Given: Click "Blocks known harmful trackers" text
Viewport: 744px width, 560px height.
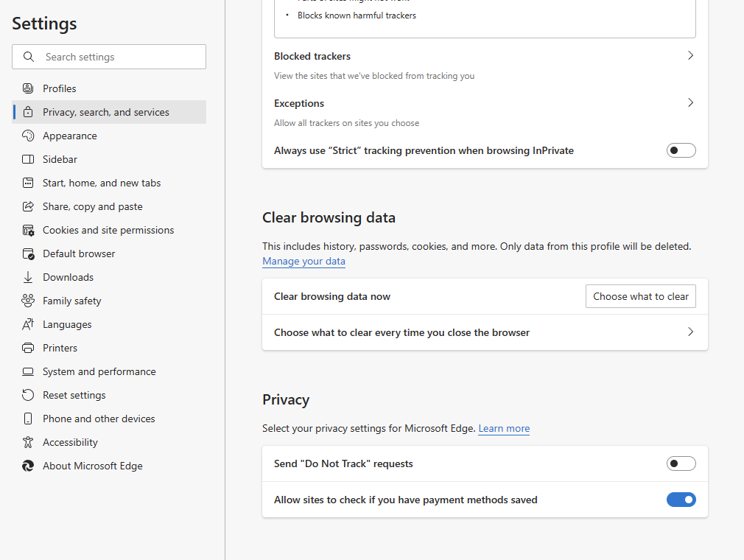Looking at the screenshot, I should tap(357, 15).
